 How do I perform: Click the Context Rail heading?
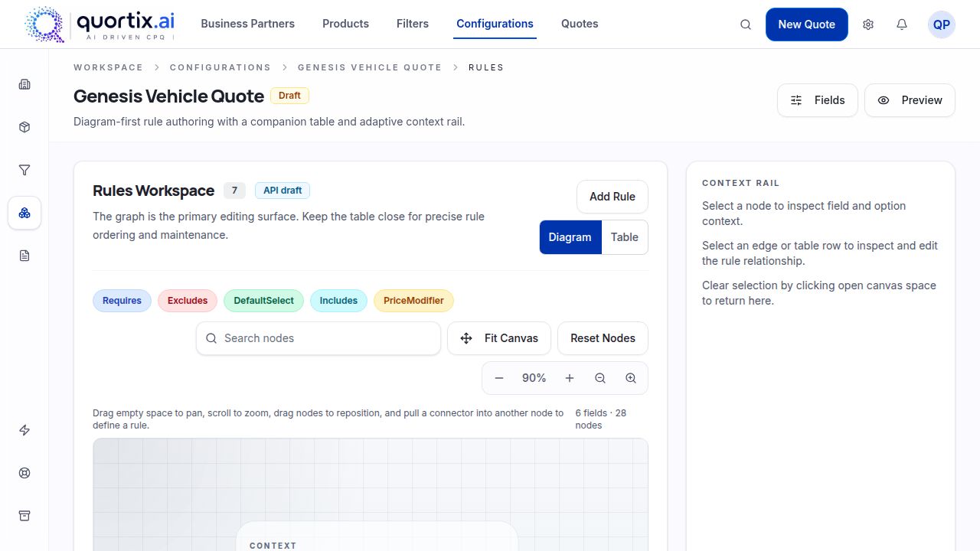pos(740,183)
